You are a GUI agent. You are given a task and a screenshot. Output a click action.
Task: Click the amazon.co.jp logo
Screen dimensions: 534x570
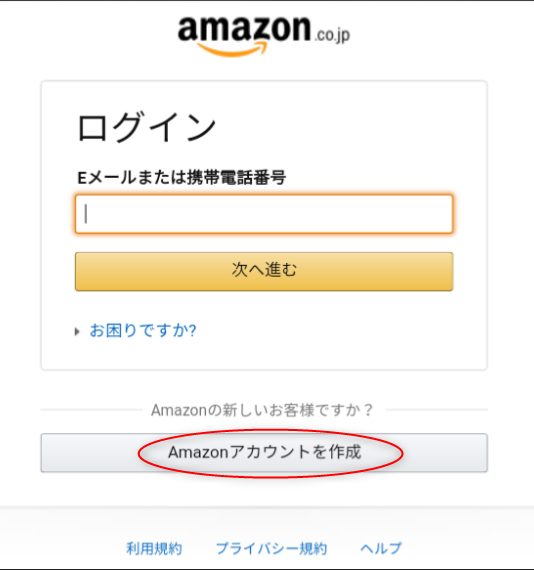point(264,36)
